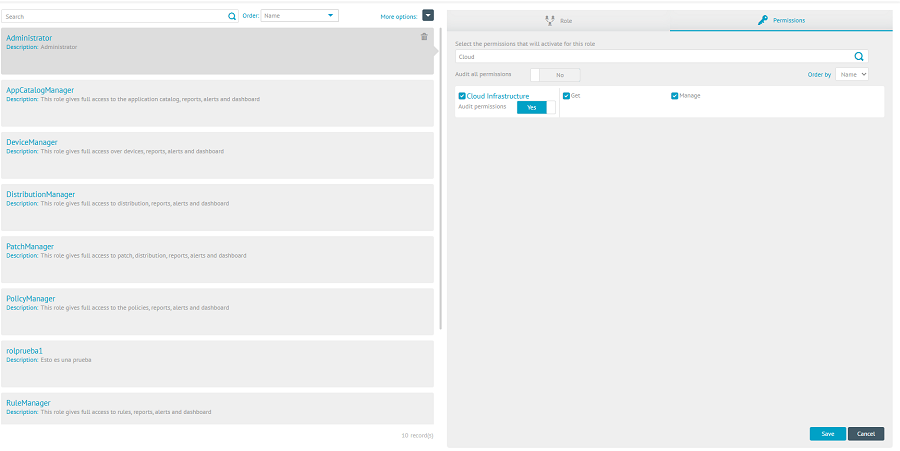Screen dimensions: 900x451
Task: Select the rolprueba1 role
Action: (x=218, y=364)
